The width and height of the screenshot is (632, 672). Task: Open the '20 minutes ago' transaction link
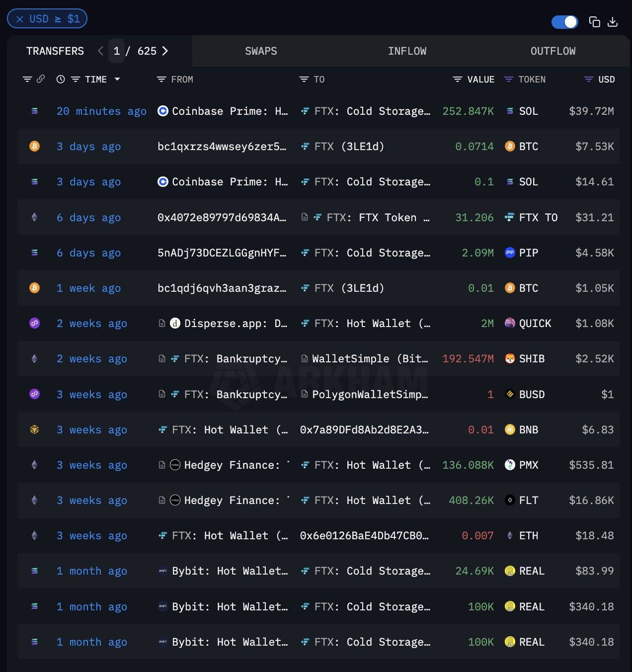(101, 111)
